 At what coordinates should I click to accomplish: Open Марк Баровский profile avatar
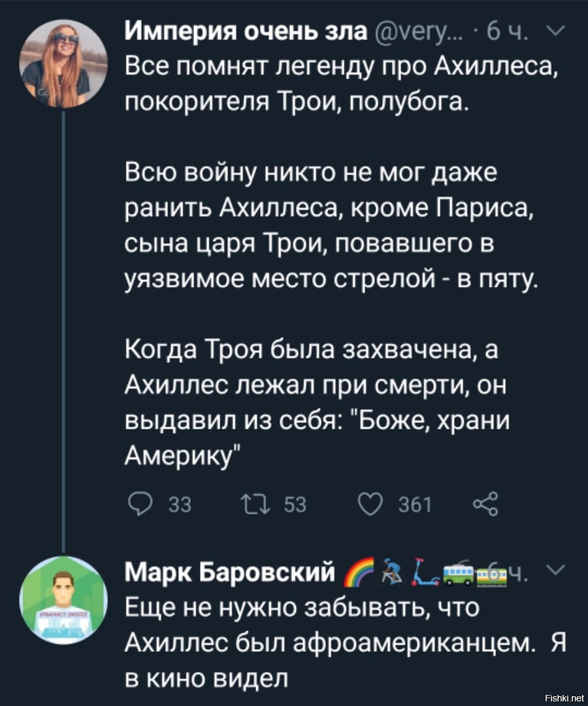pyautogui.click(x=63, y=600)
